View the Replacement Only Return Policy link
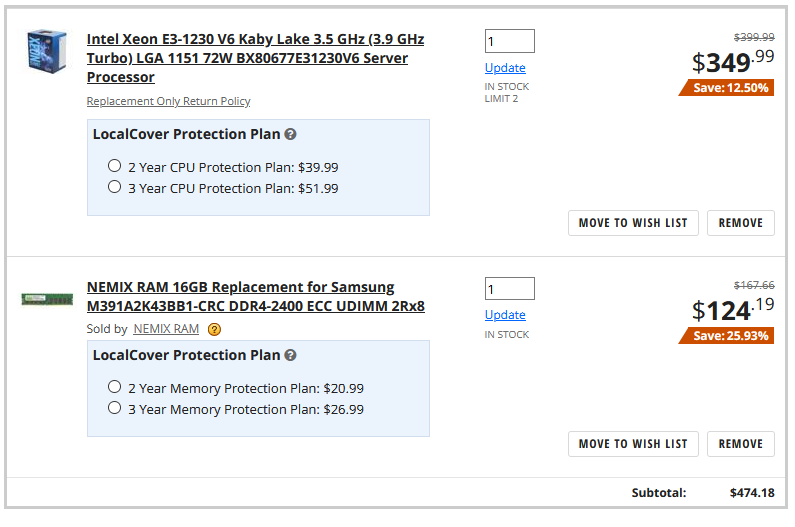This screenshot has width=795, height=527. tap(168, 101)
